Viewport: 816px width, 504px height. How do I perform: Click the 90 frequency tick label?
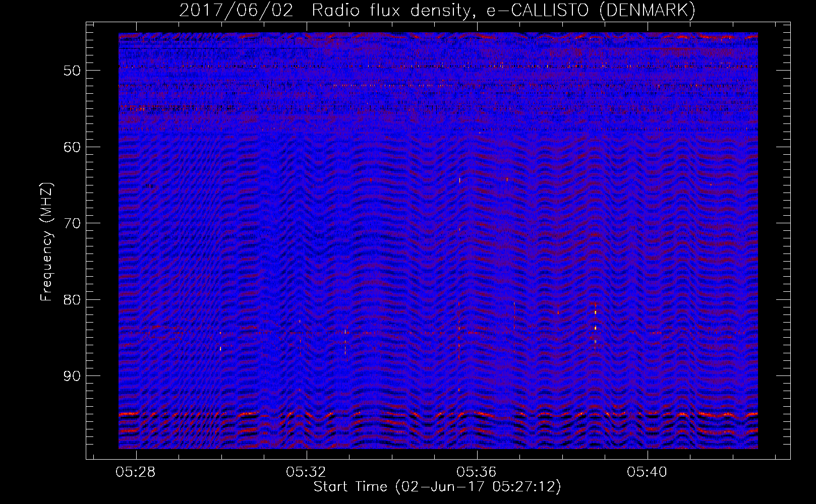(72, 376)
